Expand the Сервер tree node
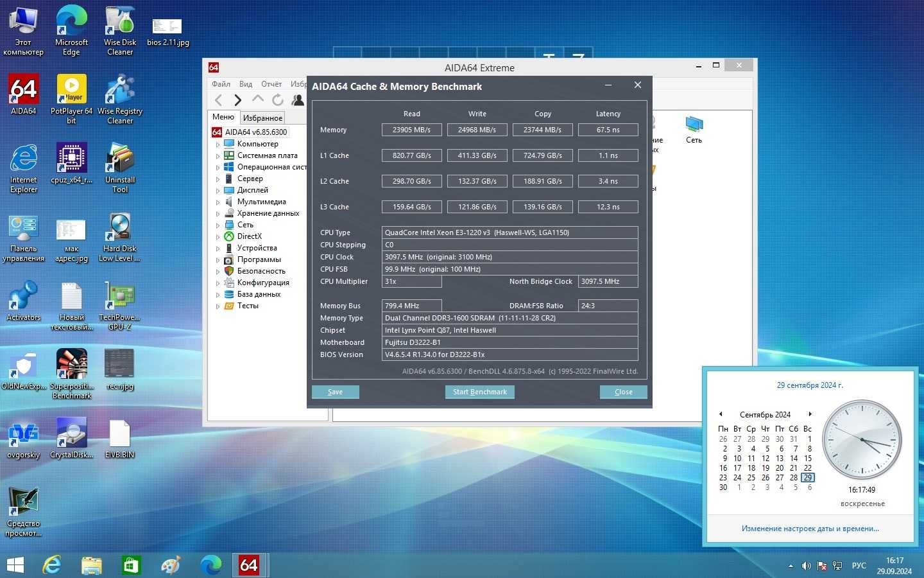Image resolution: width=924 pixels, height=578 pixels. point(218,179)
